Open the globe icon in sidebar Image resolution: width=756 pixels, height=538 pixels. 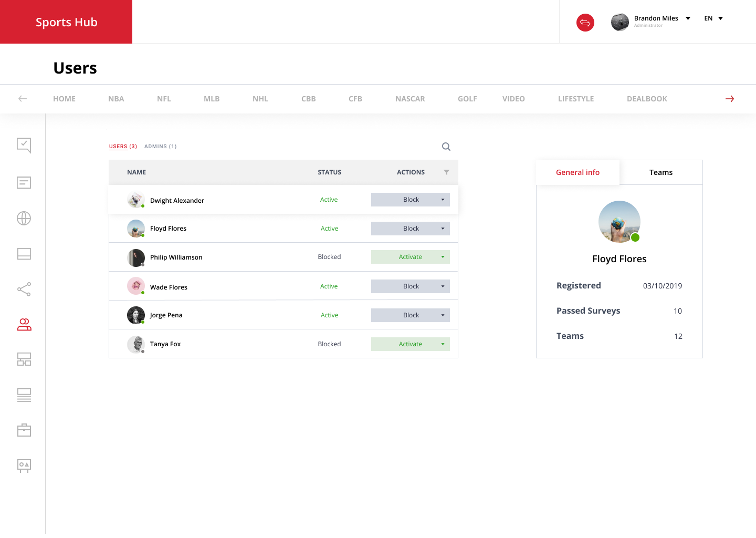(x=24, y=218)
